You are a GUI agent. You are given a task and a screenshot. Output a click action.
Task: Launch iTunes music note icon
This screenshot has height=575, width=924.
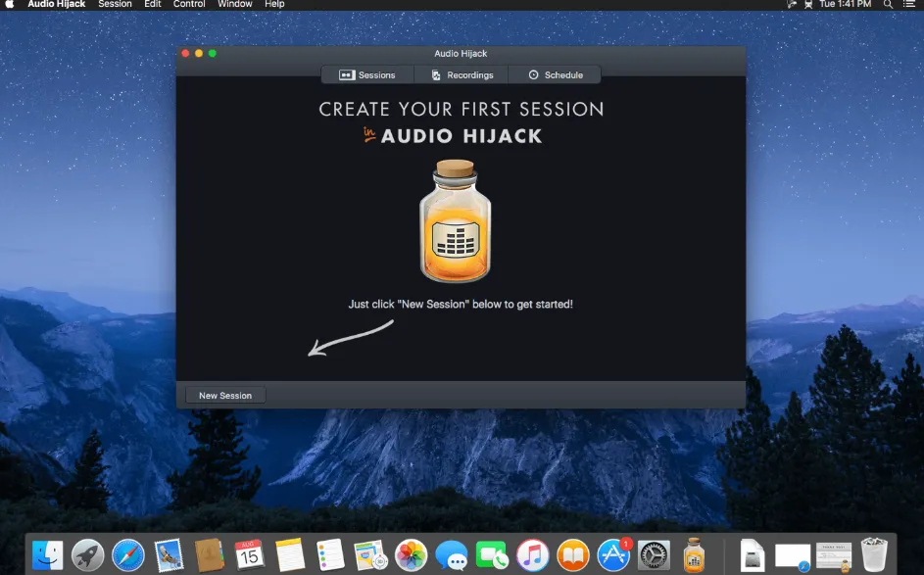pyautogui.click(x=532, y=555)
